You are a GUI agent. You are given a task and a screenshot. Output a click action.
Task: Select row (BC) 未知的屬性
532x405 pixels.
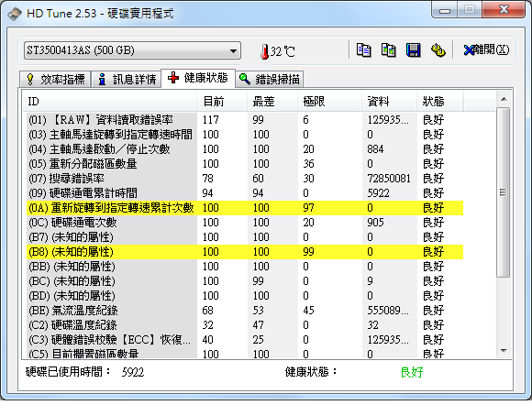point(245,281)
